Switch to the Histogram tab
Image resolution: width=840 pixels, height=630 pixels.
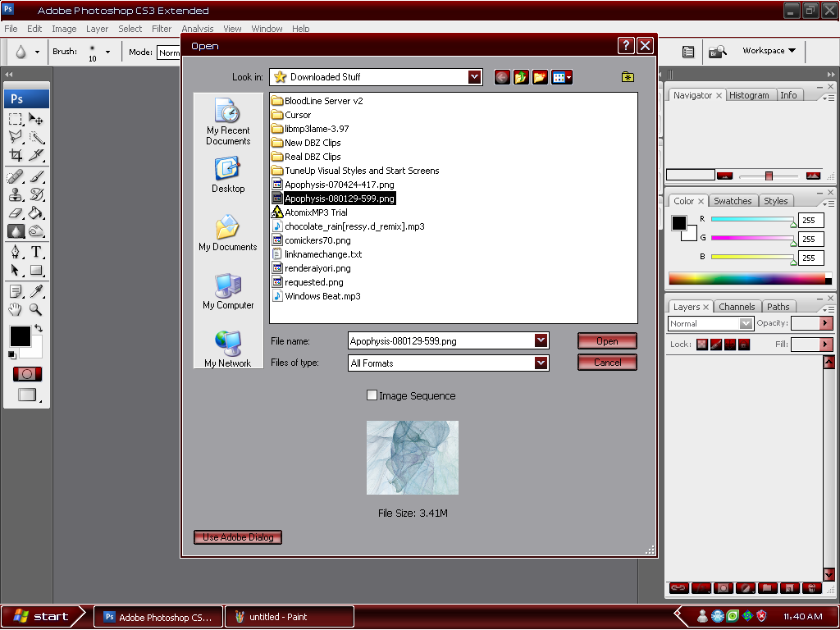(749, 95)
